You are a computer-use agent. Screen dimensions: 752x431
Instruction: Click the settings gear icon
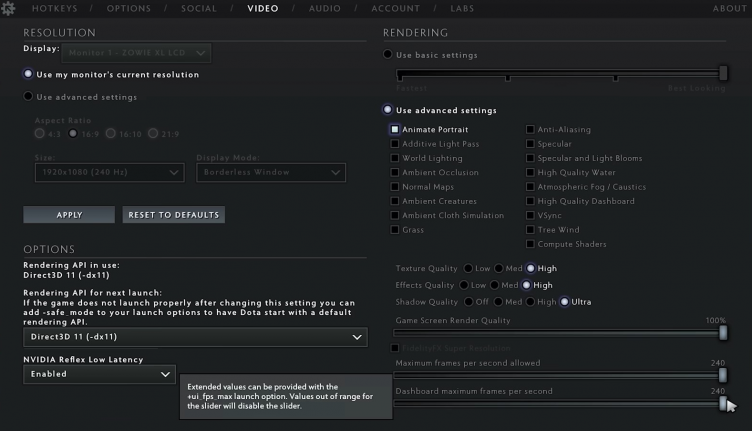pyautogui.click(x=11, y=9)
